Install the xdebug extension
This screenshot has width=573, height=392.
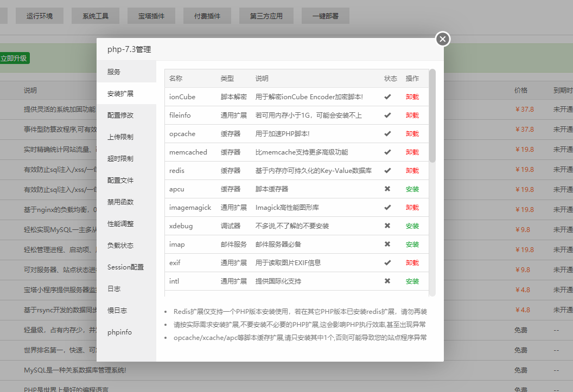click(412, 226)
